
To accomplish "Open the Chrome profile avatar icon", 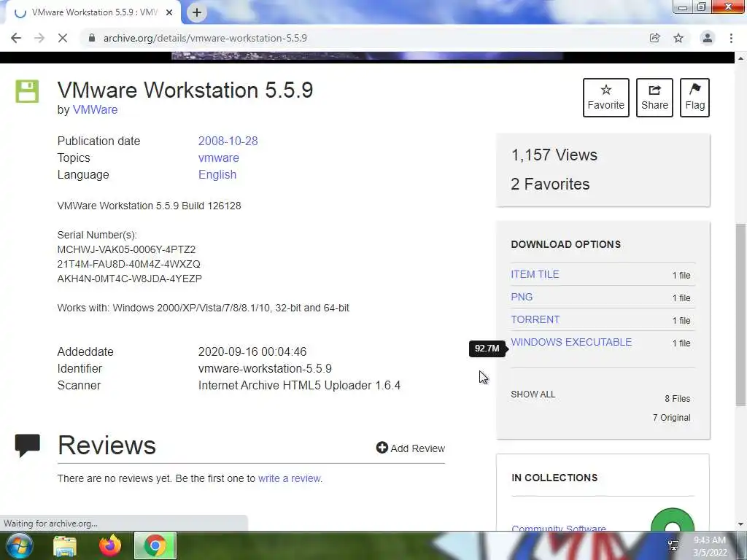I will [708, 38].
